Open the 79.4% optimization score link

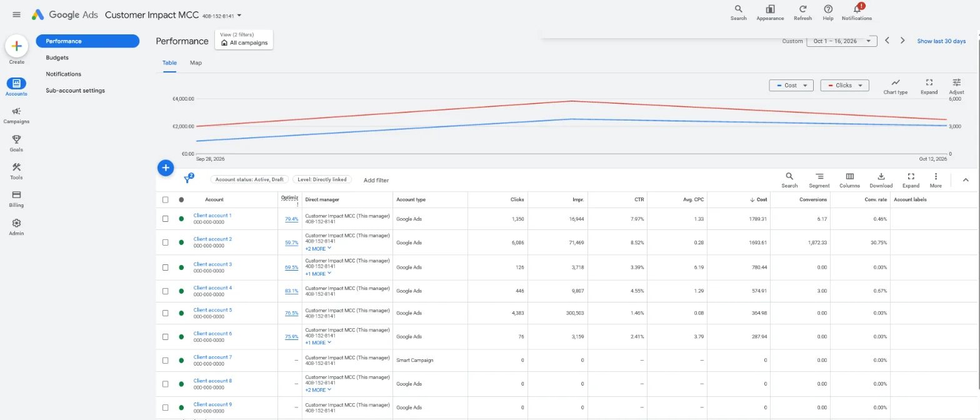coord(291,219)
